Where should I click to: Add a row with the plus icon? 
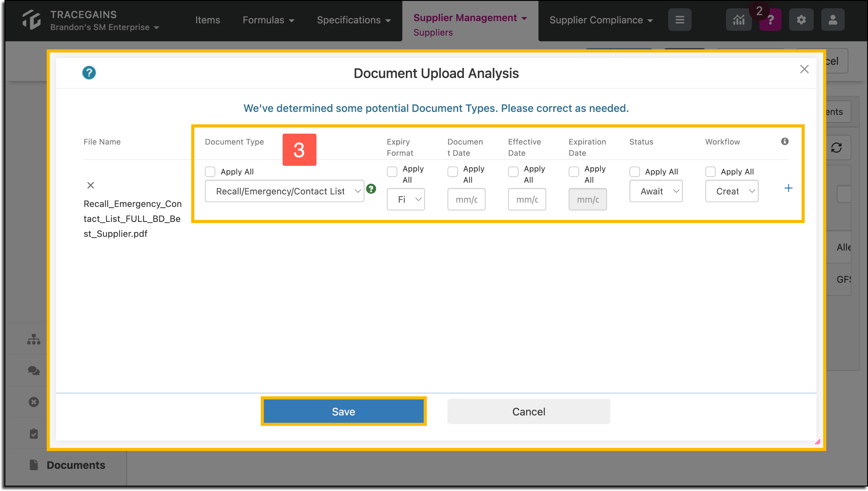788,188
